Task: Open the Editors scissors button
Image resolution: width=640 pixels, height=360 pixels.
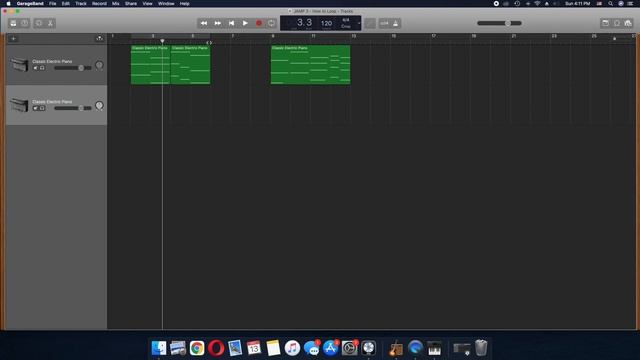Action: pyautogui.click(x=50, y=23)
